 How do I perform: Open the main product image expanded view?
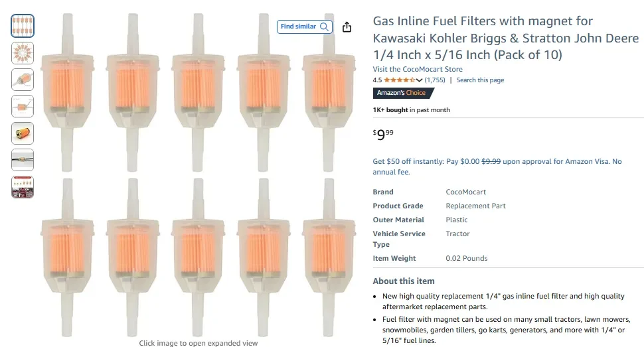pos(197,173)
